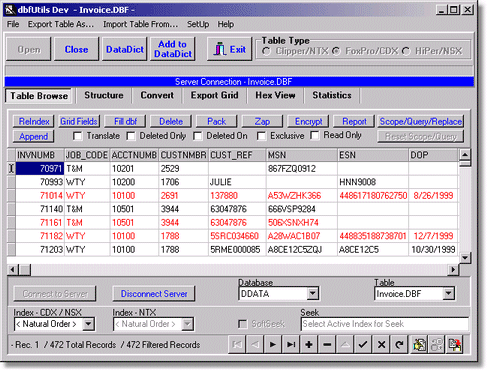Click the Grid Fields button
The image size is (487, 371).
pyautogui.click(x=79, y=121)
